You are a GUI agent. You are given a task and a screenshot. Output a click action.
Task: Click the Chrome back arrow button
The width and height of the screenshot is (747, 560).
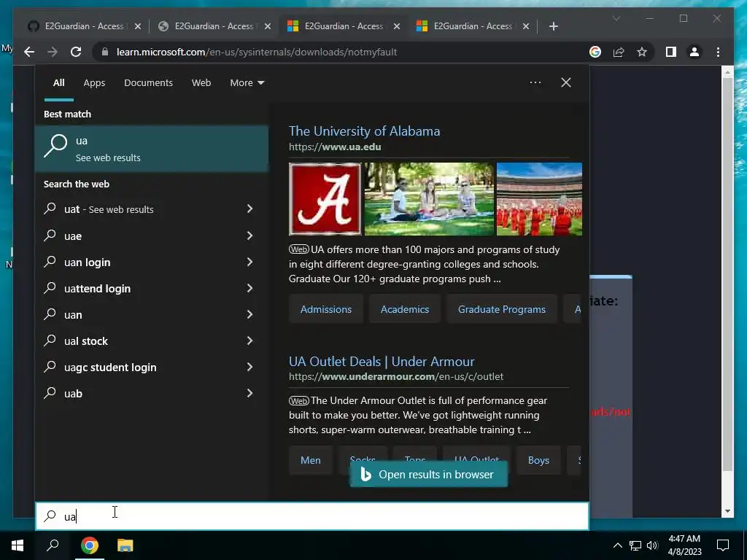click(29, 52)
